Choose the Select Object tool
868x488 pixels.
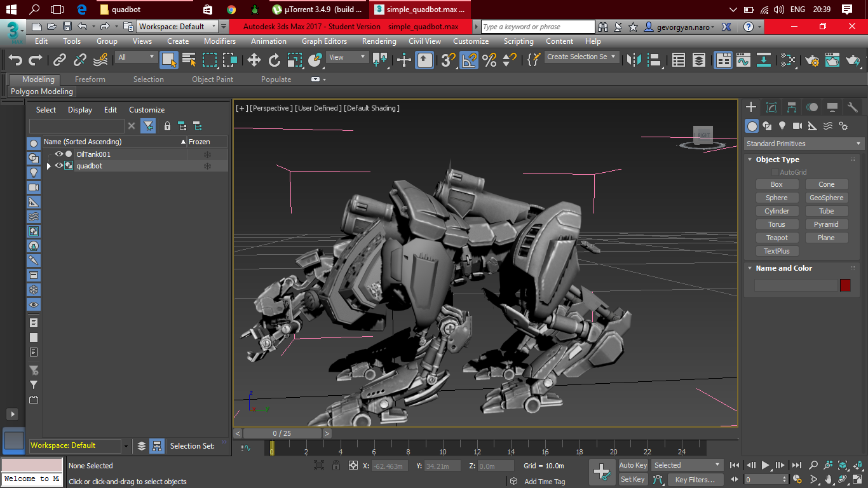(x=169, y=60)
